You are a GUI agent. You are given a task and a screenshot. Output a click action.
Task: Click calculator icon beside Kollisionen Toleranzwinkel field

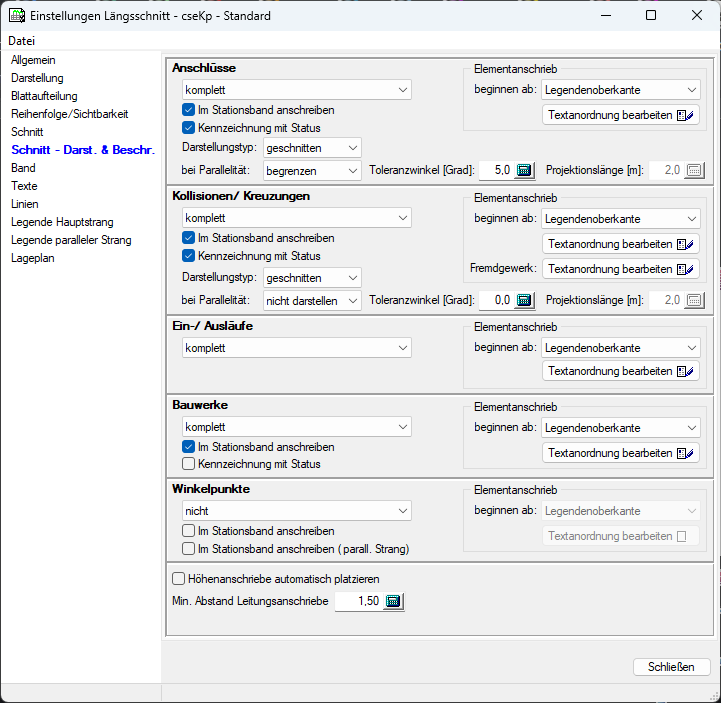[x=525, y=300]
